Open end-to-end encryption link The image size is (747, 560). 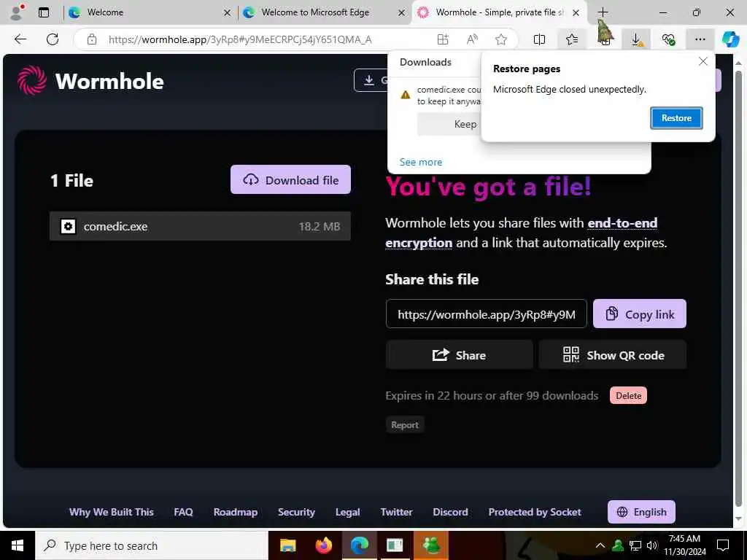coord(521,233)
